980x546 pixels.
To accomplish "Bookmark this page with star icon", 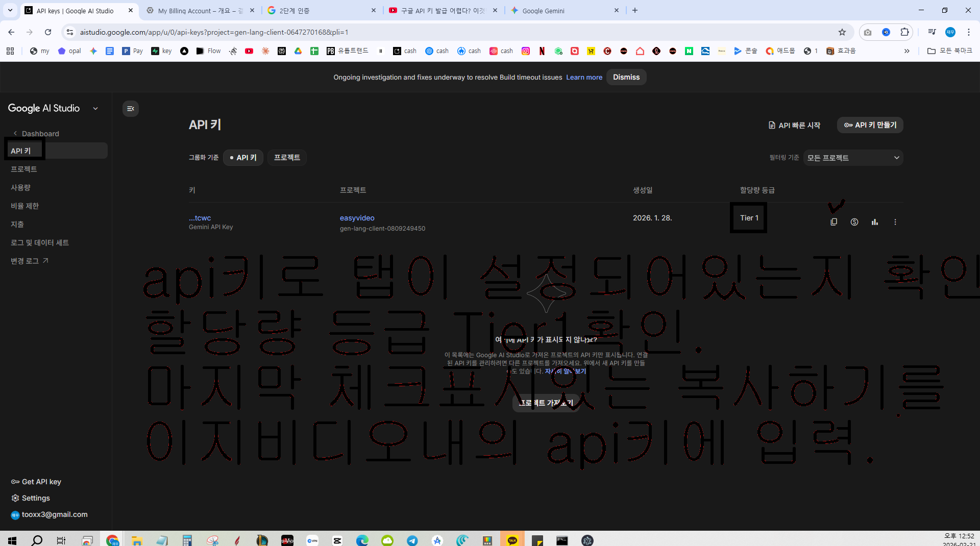I will (842, 32).
